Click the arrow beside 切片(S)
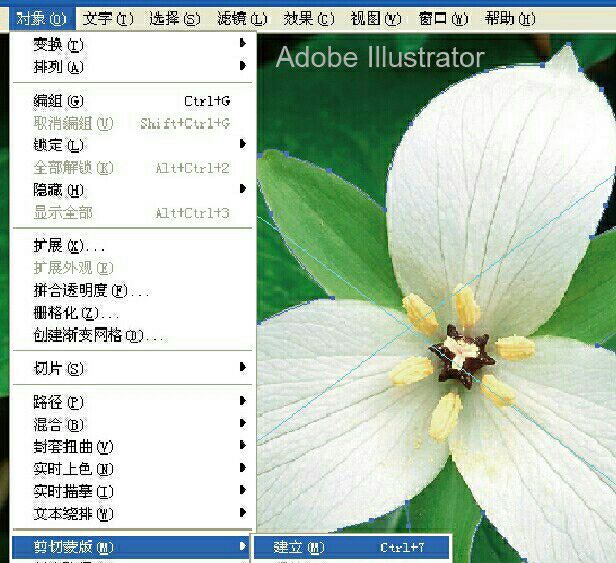 tap(243, 367)
